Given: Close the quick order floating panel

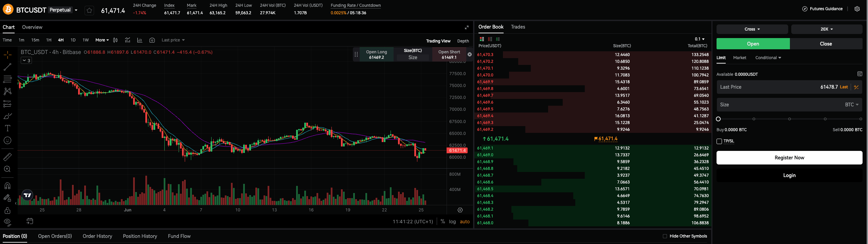Looking at the screenshot, I should [x=470, y=54].
